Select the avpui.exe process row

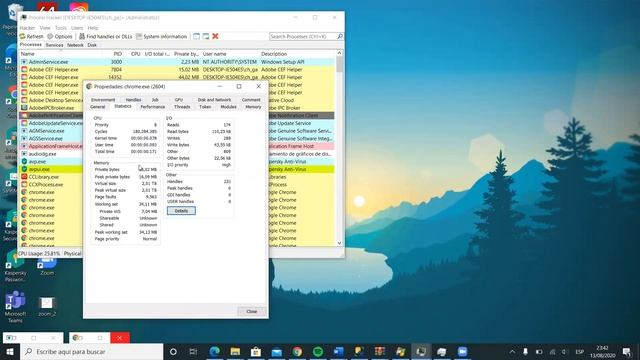pyautogui.click(x=51, y=169)
